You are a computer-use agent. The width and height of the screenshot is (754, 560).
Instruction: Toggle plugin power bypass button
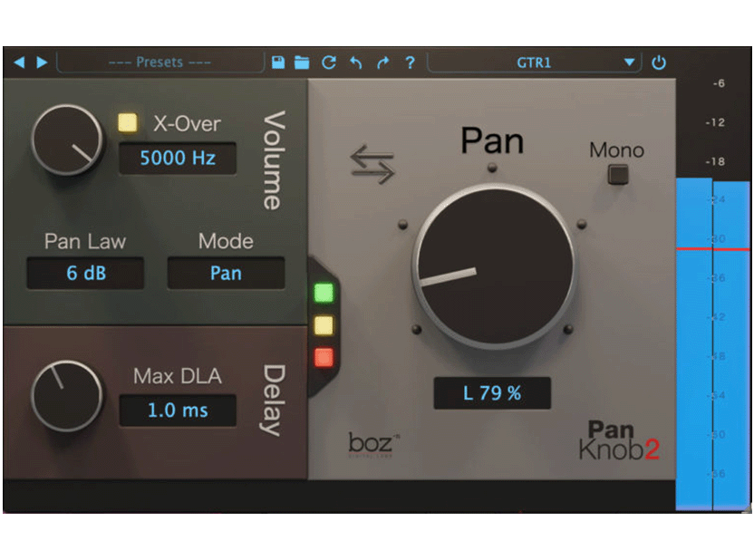[x=658, y=63]
